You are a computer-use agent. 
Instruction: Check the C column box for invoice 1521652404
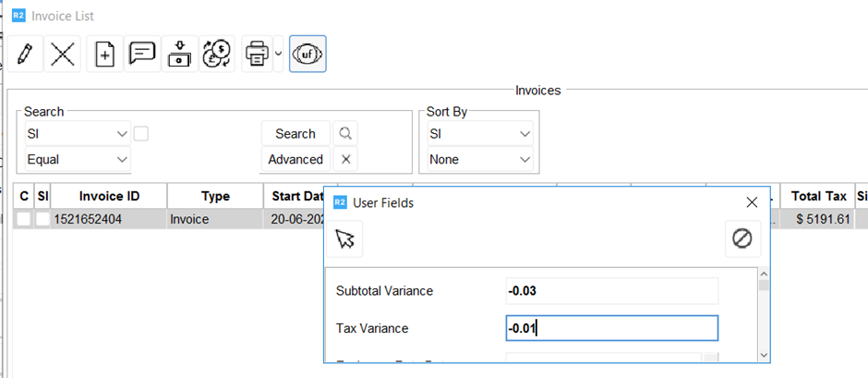[x=24, y=219]
